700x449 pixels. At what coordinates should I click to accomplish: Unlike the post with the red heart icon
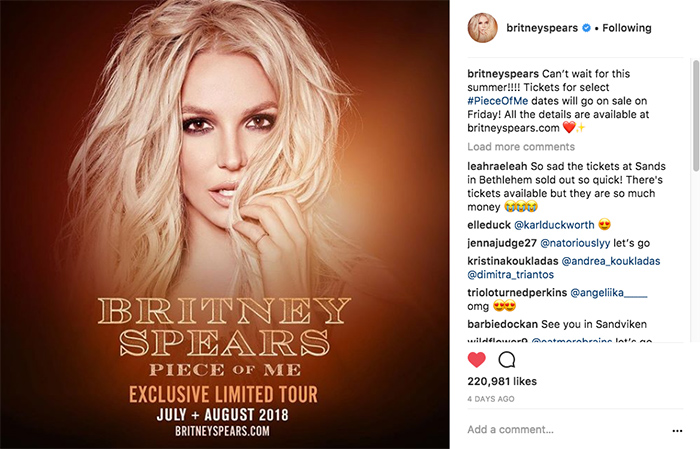[476, 360]
